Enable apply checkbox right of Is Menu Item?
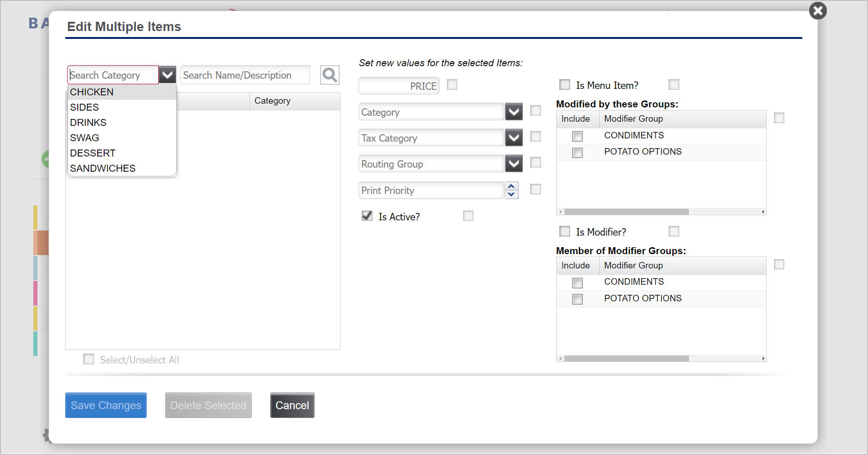Viewport: 868px width, 455px height. pyautogui.click(x=674, y=85)
